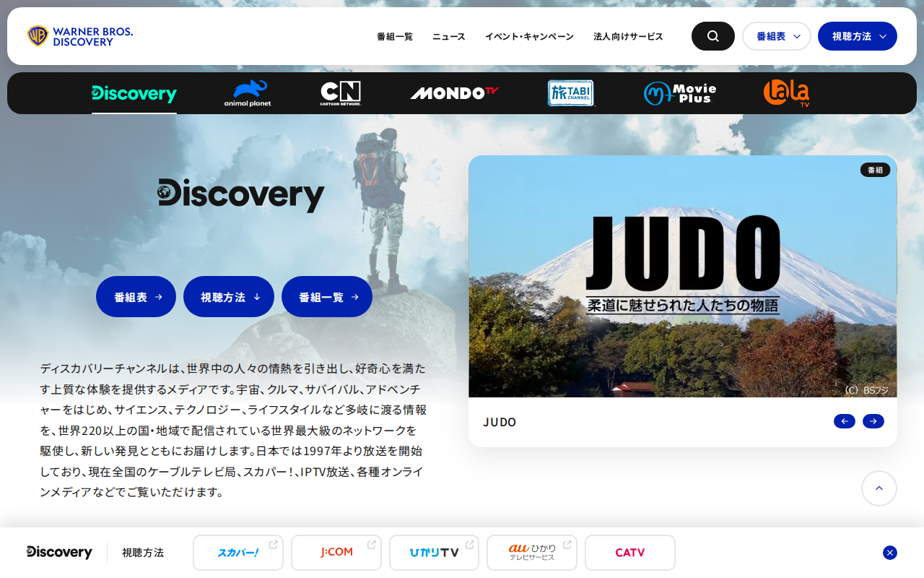Open the イベント・キャンペーン menu item
The height and width of the screenshot is (578, 924).
point(529,36)
